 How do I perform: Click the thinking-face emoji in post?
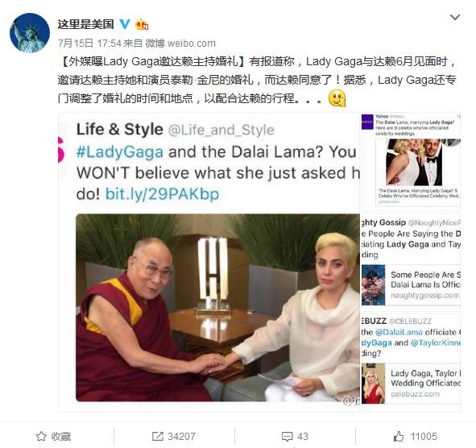tap(337, 98)
